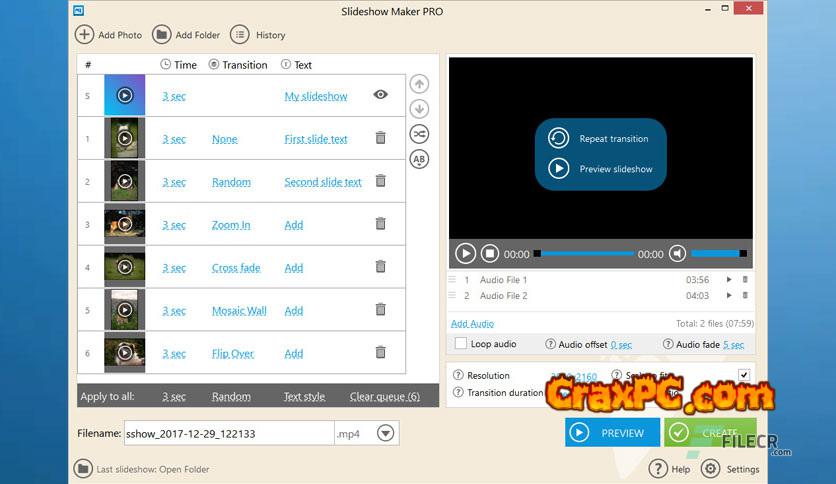Viewport: 836px width, 484px height.
Task: Change the Mosaic Wall transition
Action: pos(239,311)
